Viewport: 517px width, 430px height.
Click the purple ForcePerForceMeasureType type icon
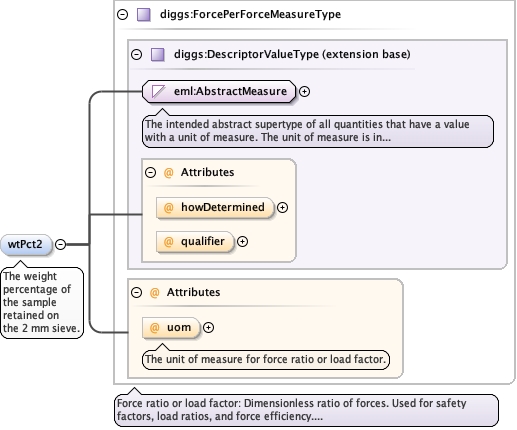(x=144, y=15)
